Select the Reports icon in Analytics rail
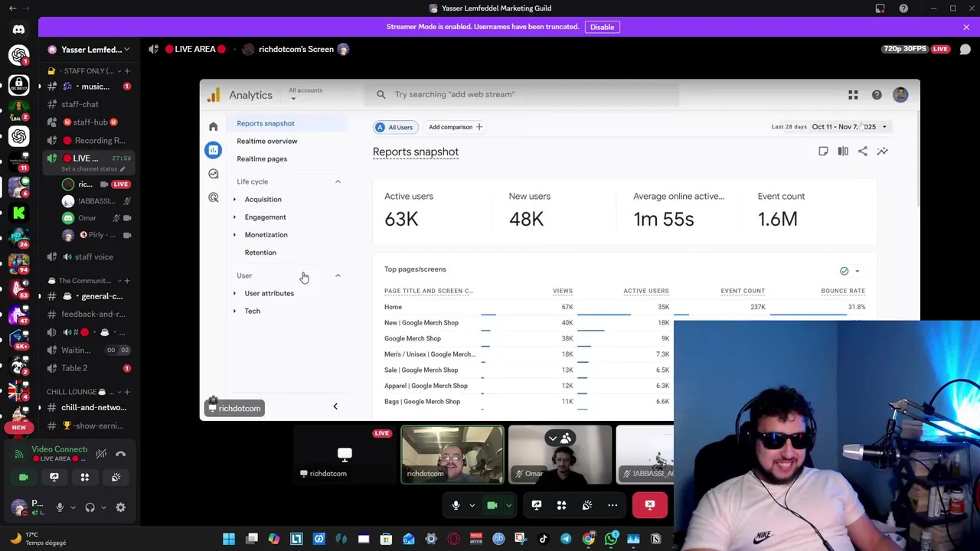 pyautogui.click(x=213, y=150)
